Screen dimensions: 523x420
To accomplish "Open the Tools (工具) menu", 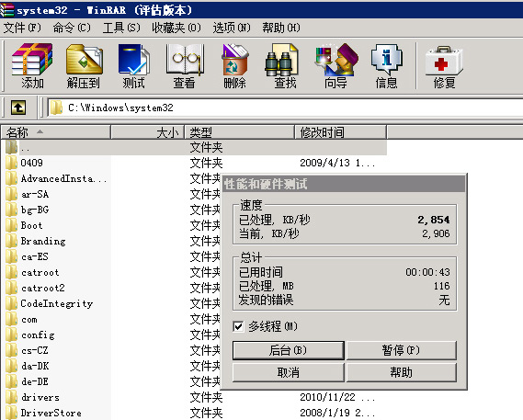I will [x=121, y=28].
